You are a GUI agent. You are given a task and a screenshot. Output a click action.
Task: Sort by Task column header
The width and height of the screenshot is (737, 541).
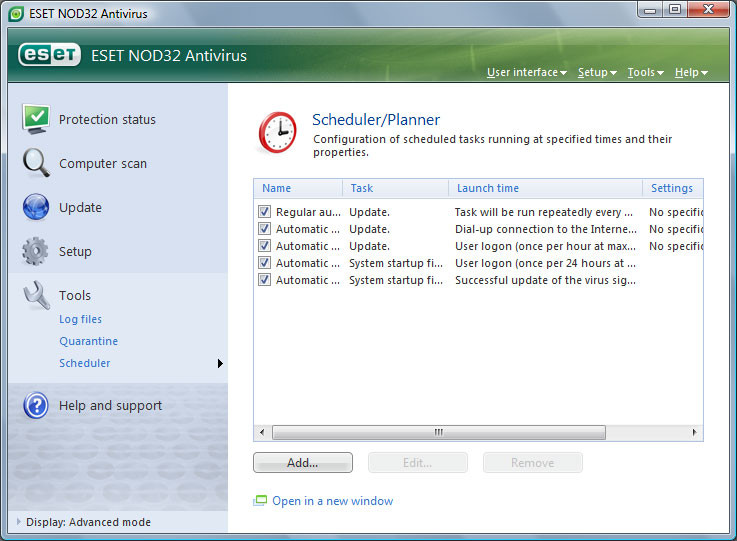[395, 188]
